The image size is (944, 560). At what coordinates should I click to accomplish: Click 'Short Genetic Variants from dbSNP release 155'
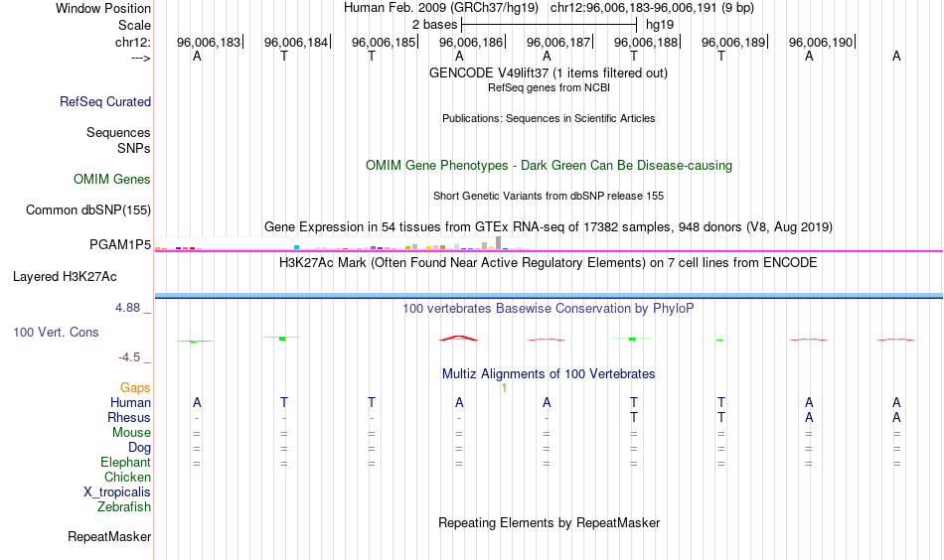point(549,196)
